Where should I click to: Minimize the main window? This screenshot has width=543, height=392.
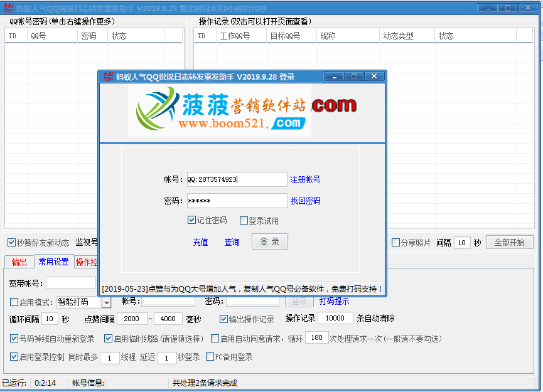(x=488, y=8)
